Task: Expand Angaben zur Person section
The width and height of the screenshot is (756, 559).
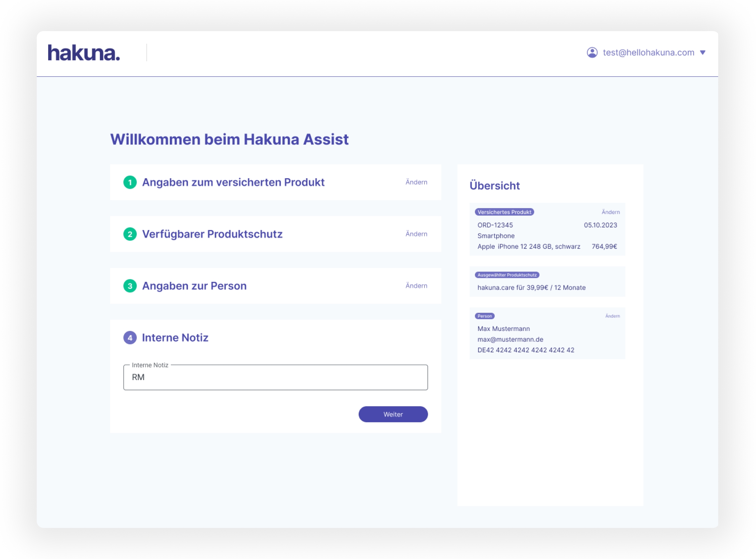Action: [x=194, y=286]
